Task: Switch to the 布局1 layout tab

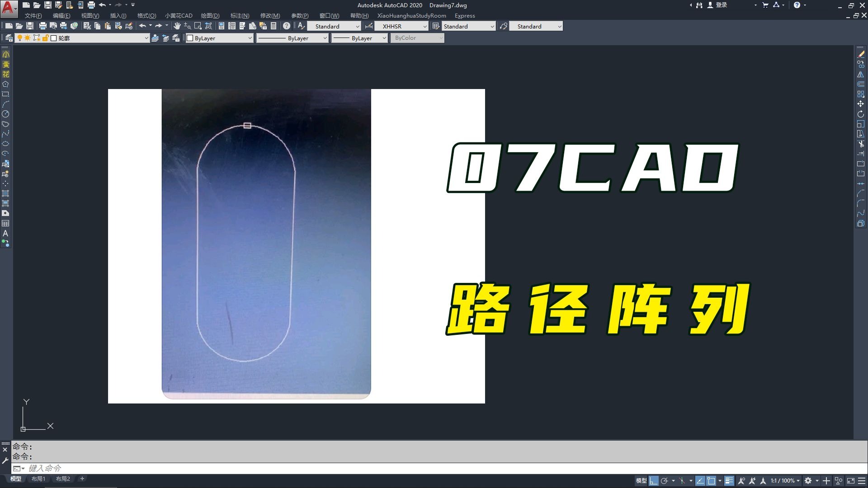Action: point(38,479)
